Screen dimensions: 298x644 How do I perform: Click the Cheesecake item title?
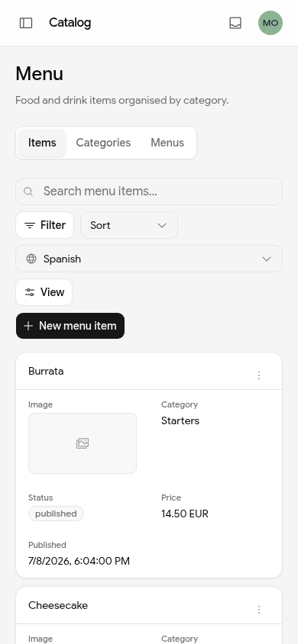(x=58, y=605)
